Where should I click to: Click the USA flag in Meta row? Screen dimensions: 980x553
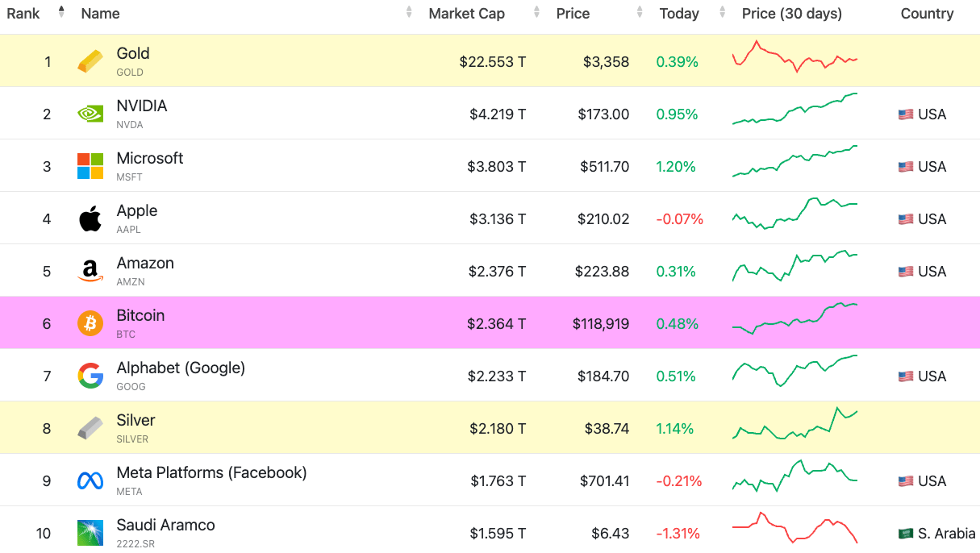tap(906, 481)
